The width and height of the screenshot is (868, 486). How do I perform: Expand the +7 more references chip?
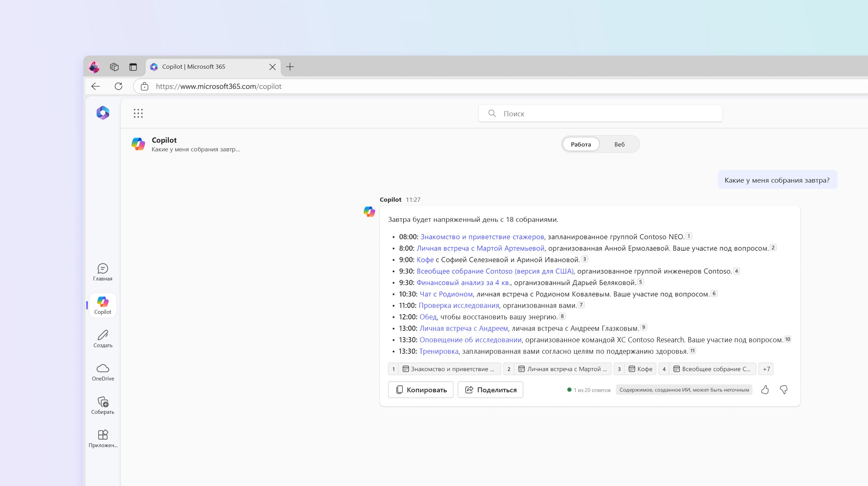point(766,369)
